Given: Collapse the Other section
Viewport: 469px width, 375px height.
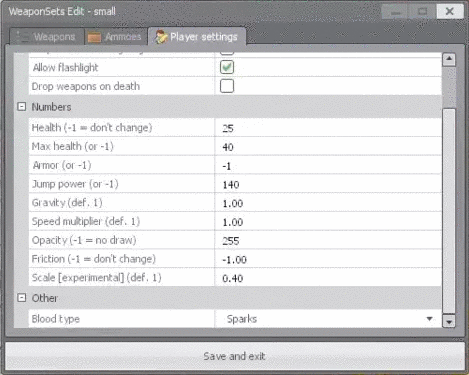Looking at the screenshot, I should [x=22, y=298].
